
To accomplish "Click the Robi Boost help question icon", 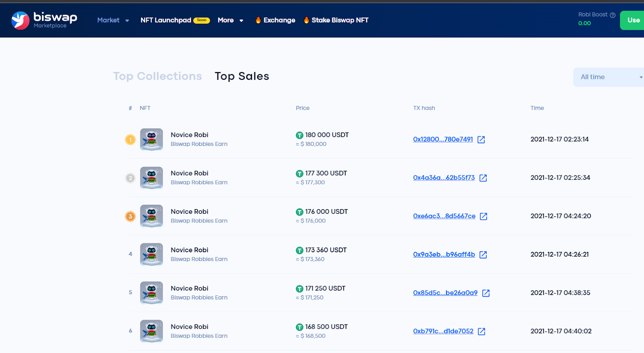I will [612, 15].
